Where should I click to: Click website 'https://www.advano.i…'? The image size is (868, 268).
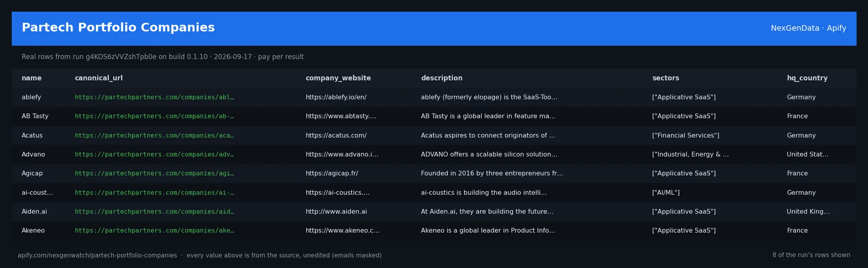coord(342,154)
